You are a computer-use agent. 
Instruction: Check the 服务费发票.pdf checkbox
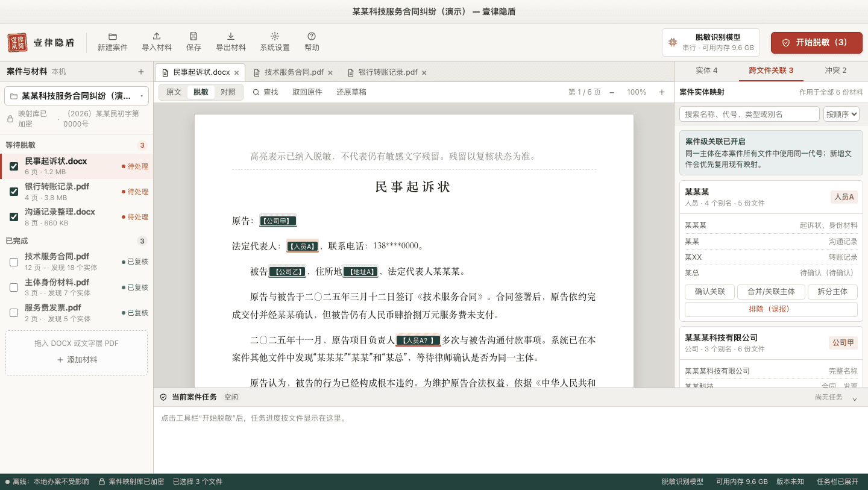14,313
